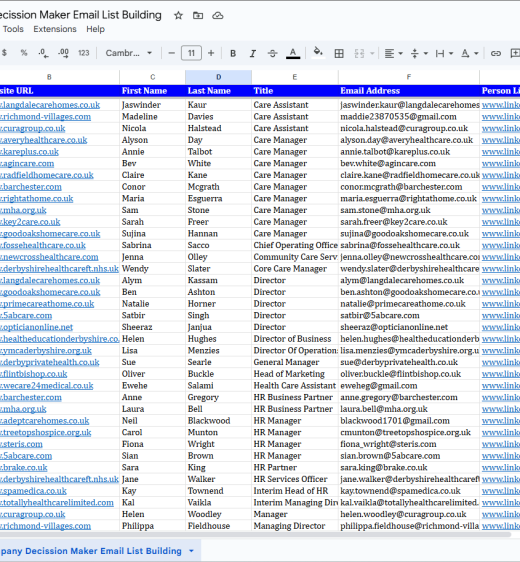Viewport: 520px width, 562px height.
Task: Select the Interim Head of HR cell
Action: [295, 491]
